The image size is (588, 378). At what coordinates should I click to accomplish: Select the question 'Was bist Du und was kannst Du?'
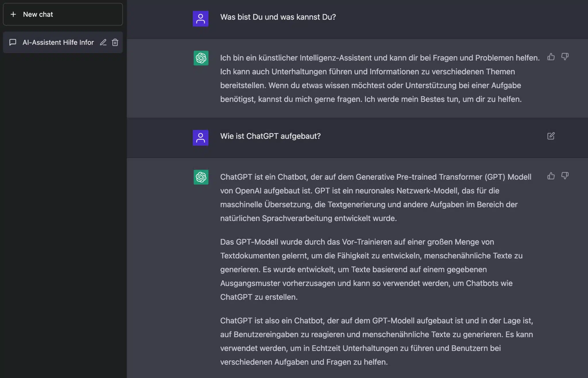point(278,17)
